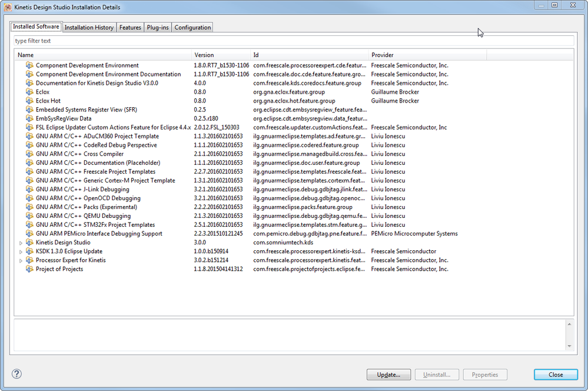This screenshot has width=588, height=391.
Task: Click the Kinetis Design Studio row icon
Action: [x=29, y=243]
